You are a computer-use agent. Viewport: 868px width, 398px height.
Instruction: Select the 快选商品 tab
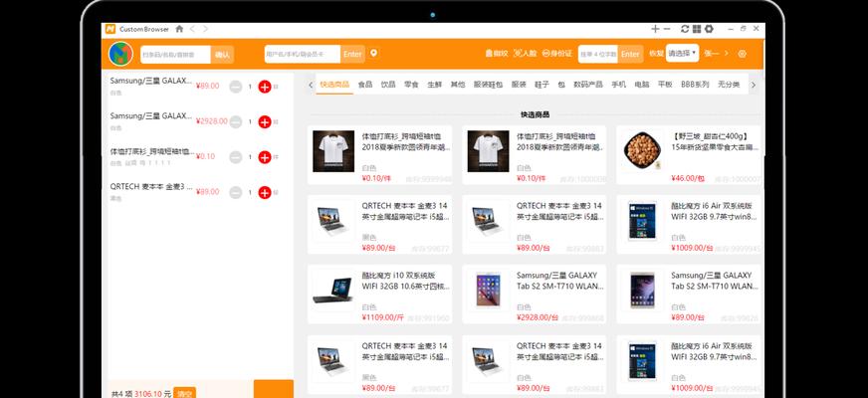[334, 85]
